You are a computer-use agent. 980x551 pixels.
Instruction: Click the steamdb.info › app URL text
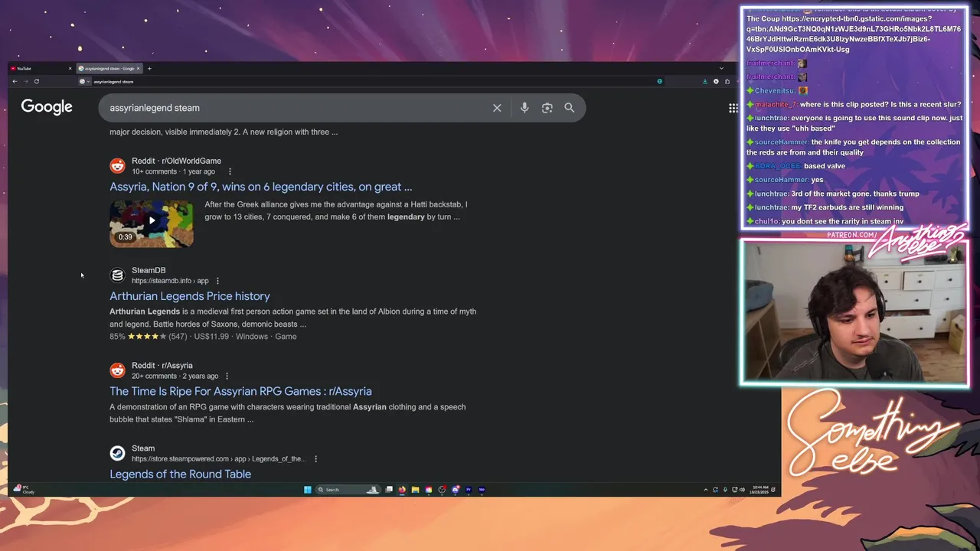170,281
